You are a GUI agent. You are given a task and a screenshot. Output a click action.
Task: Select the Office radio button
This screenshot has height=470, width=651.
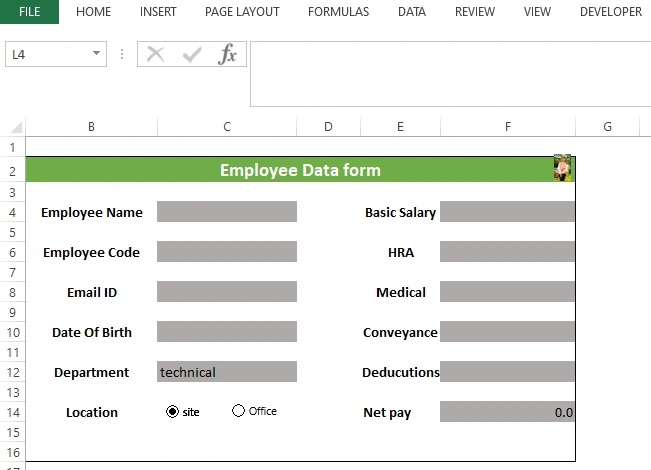click(238, 411)
